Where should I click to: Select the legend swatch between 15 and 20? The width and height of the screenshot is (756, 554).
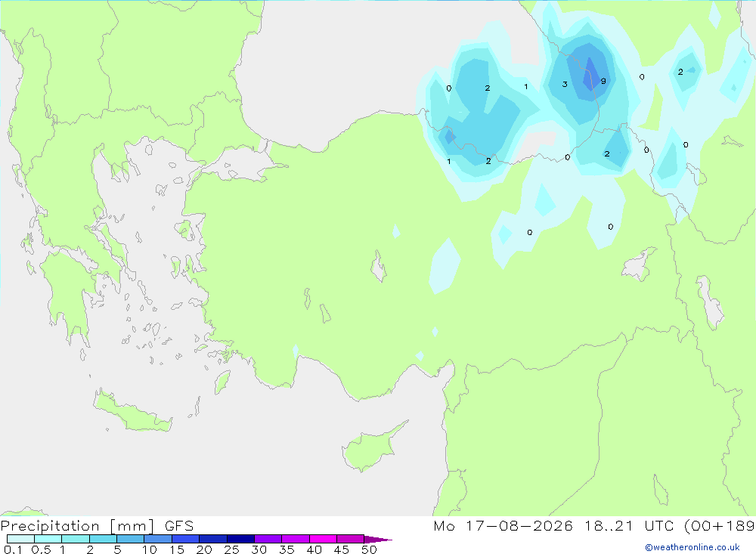186,539
